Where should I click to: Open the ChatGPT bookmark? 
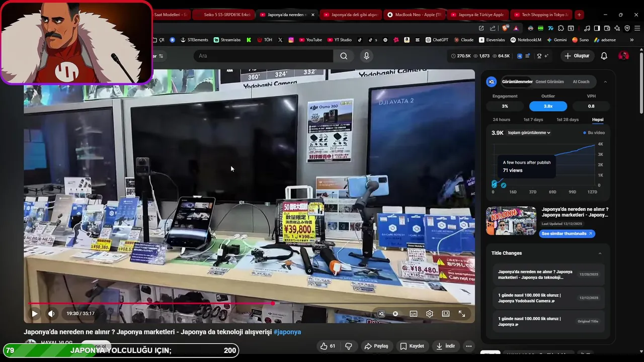(x=437, y=40)
